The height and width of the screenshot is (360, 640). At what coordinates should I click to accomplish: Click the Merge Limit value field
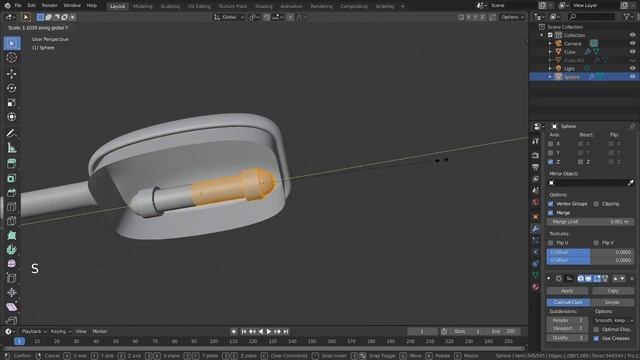(590, 222)
